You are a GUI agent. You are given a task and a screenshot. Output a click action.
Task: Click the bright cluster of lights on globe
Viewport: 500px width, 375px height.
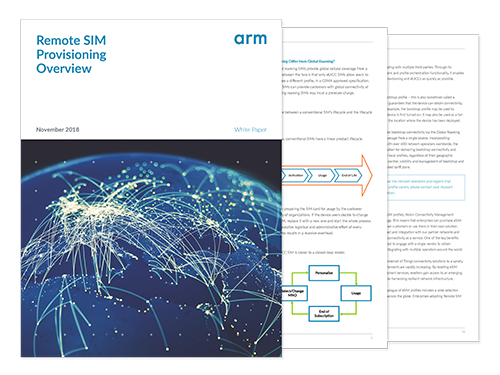pyautogui.click(x=86, y=208)
